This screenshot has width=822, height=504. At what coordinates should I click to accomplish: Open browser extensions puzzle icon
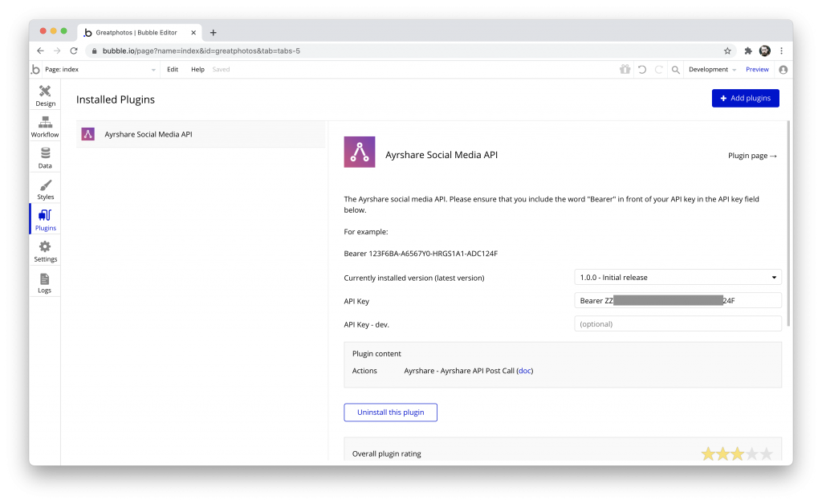(x=748, y=51)
